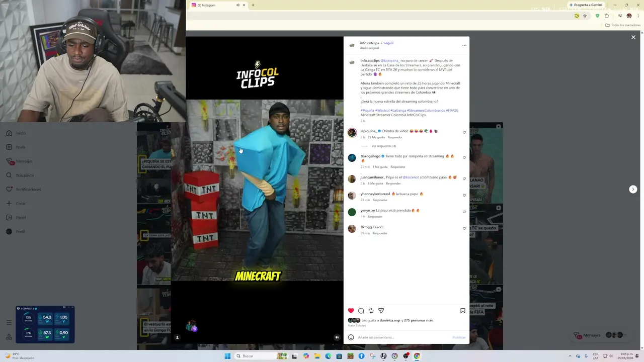Show hidden system tray icons
The image size is (644, 362).
[x=570, y=356]
